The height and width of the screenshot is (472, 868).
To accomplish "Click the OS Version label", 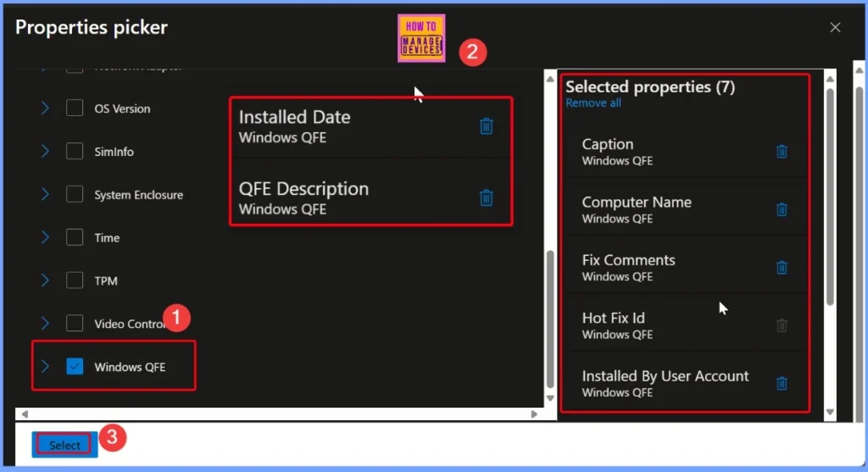I will [x=122, y=108].
